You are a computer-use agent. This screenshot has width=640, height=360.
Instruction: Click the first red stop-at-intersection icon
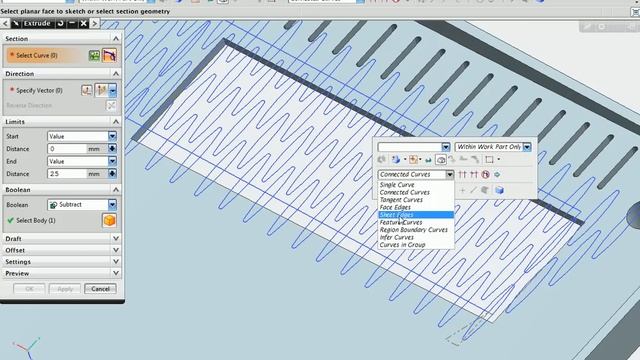pos(462,175)
